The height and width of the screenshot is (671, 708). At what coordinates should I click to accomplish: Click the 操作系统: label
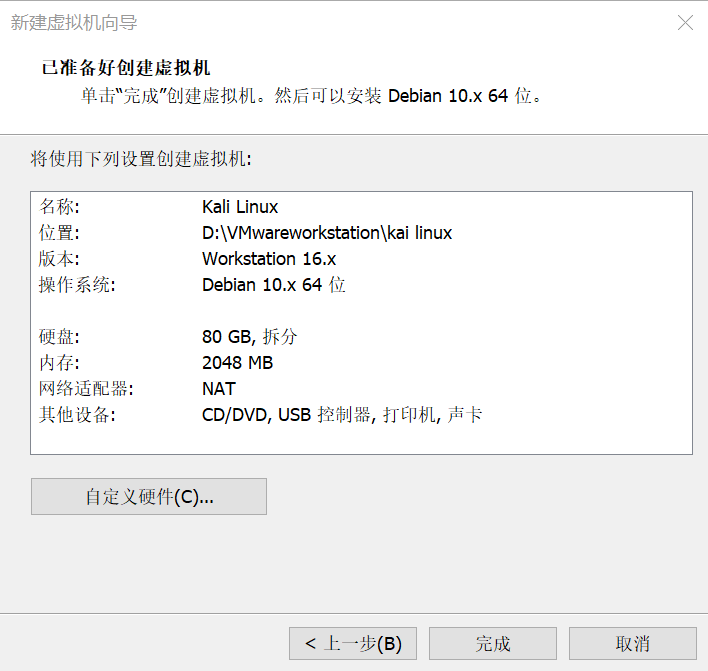coord(77,285)
